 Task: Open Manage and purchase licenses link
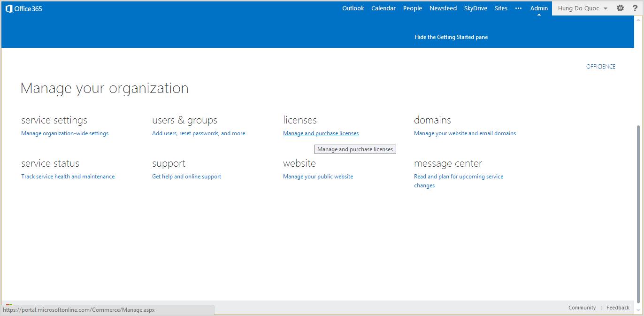click(321, 133)
